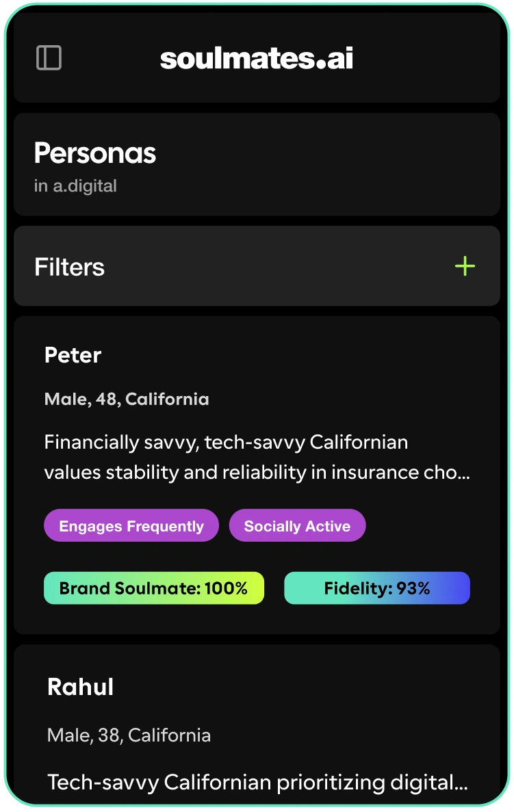This screenshot has height=812, width=514.
Task: Click the Personas heading
Action: pyautogui.click(x=96, y=153)
